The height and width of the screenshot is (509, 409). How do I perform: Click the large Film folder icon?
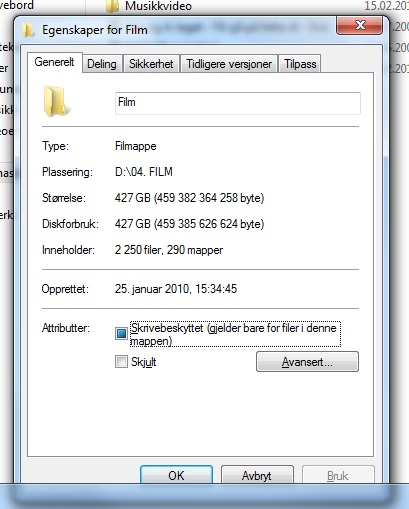[55, 101]
